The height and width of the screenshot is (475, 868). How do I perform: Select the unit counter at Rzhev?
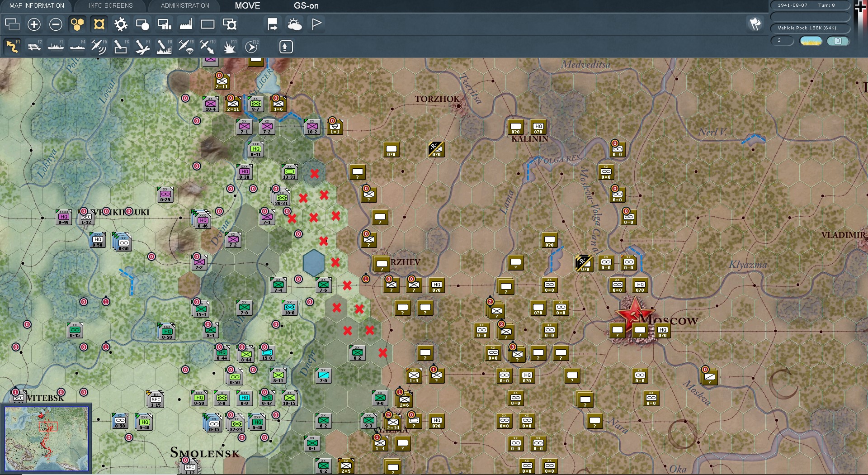pos(382,263)
